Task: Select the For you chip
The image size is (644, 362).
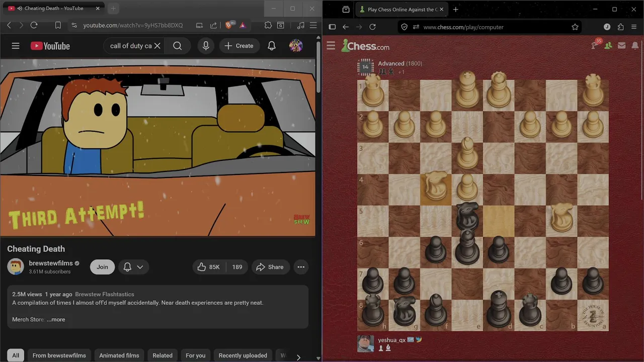Action: [x=196, y=355]
